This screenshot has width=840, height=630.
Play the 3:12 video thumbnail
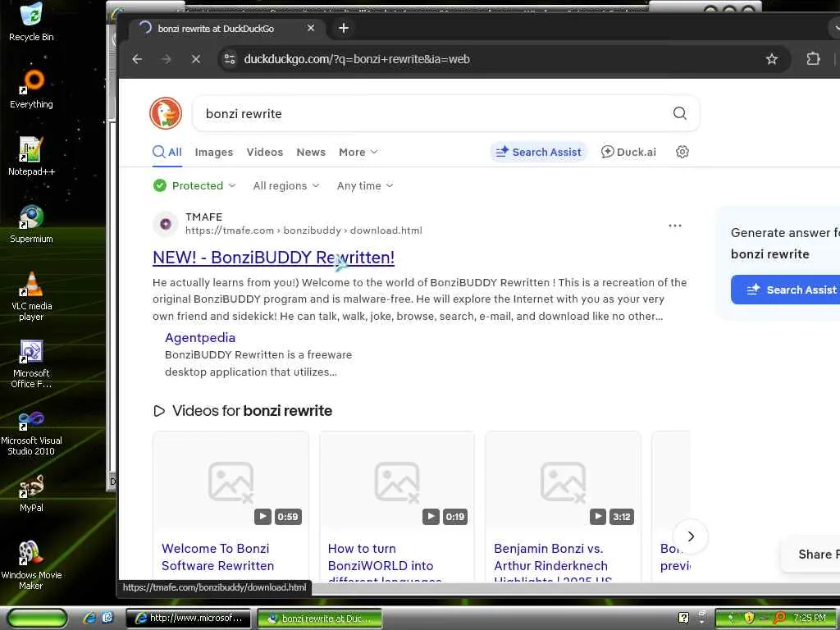[x=563, y=481]
